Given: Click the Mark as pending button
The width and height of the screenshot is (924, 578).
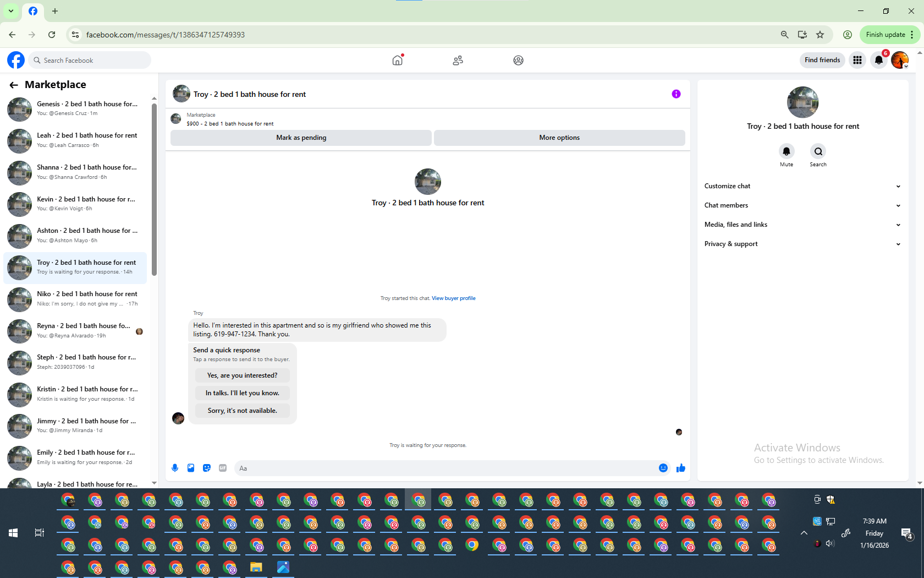Looking at the screenshot, I should [301, 138].
